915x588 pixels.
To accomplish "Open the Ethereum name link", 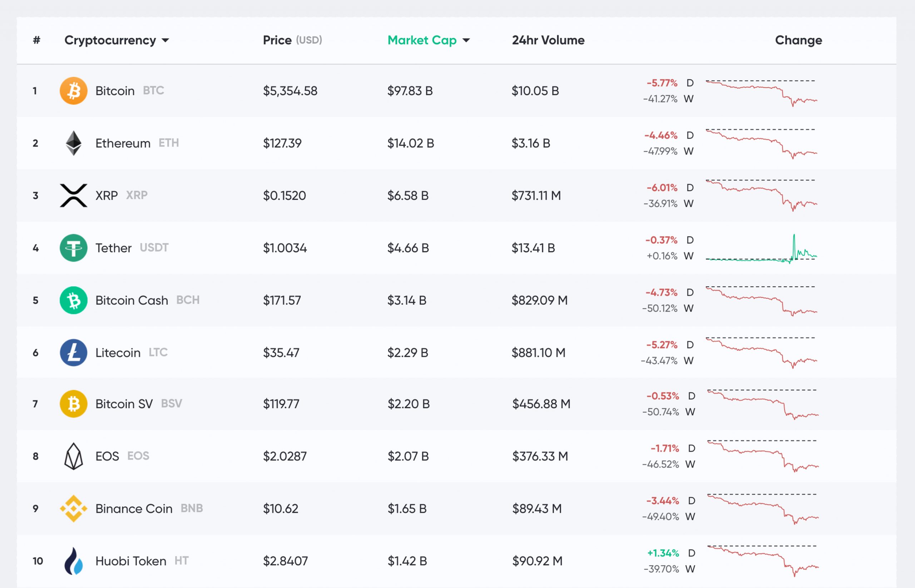I will [x=123, y=143].
